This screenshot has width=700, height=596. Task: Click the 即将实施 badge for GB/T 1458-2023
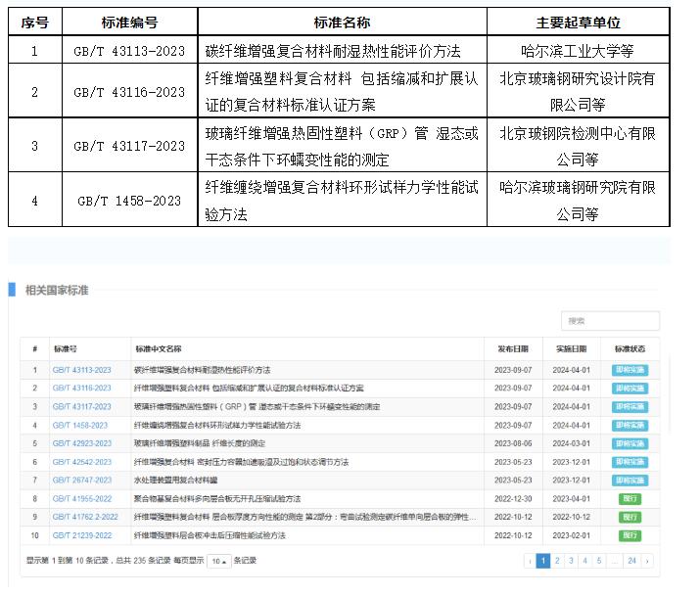point(630,425)
